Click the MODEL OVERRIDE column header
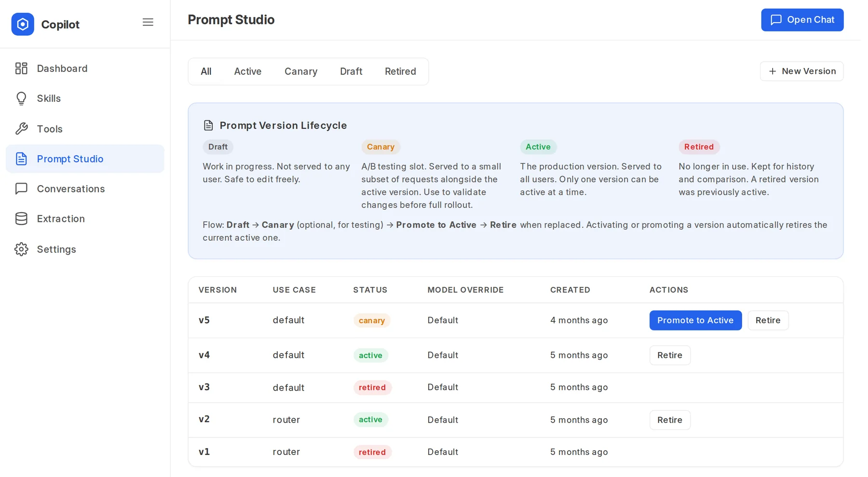Screen dimensions: 868x477 pyautogui.click(x=466, y=290)
